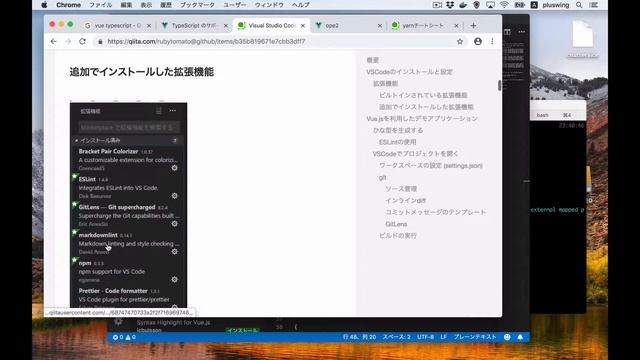The width and height of the screenshot is (640, 360).
Task: Open VS Code errors and warnings count
Action: tap(124, 337)
